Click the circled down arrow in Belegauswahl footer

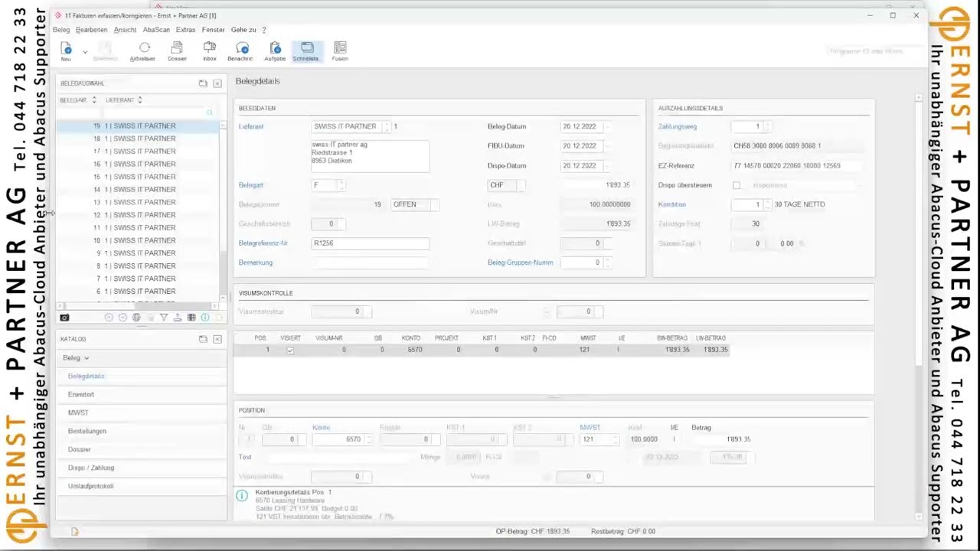tap(122, 318)
